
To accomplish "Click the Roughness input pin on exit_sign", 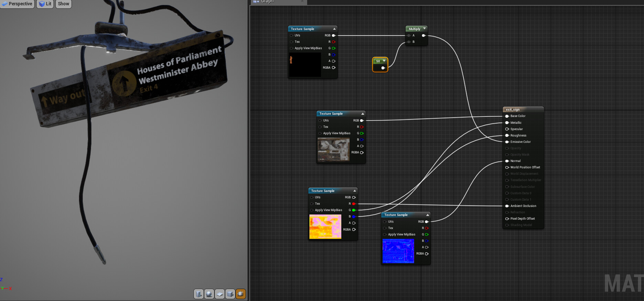I will point(507,135).
